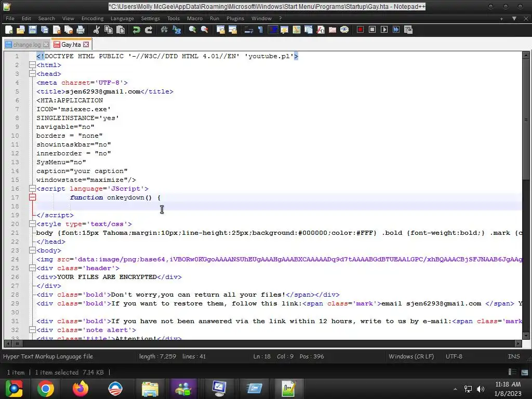Image resolution: width=532 pixels, height=399 pixels.
Task: Open the down-triangle dropdown at menu bar right
Action: [x=514, y=19]
